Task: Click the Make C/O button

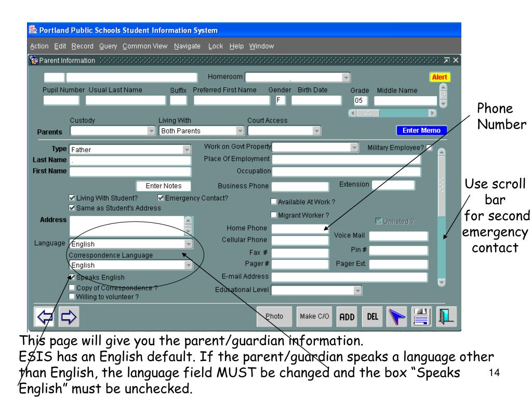Action: [x=314, y=316]
